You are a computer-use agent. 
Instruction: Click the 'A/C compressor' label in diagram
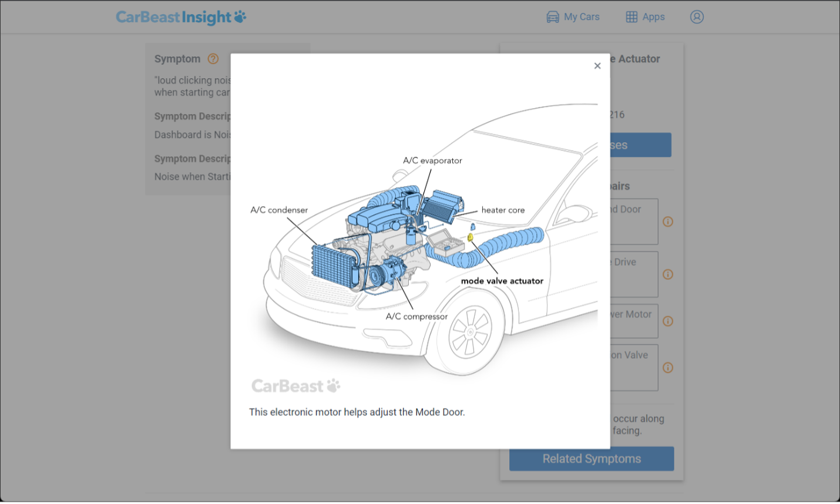pyautogui.click(x=416, y=316)
